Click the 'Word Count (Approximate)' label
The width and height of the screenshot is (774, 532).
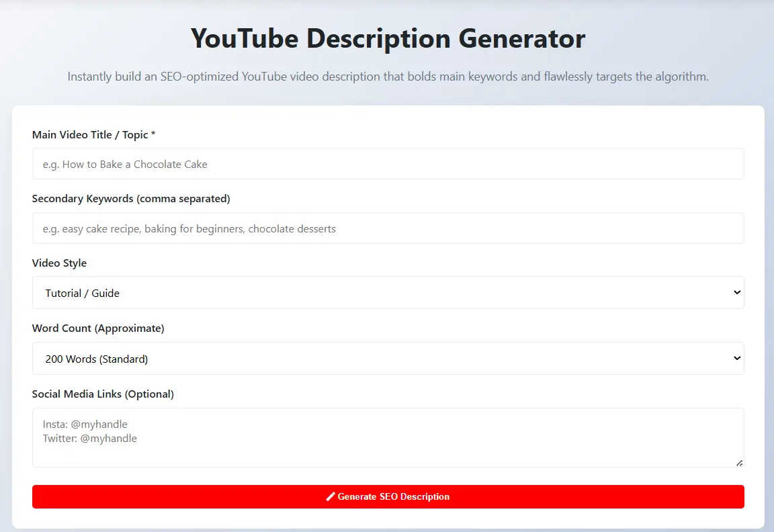tap(98, 328)
